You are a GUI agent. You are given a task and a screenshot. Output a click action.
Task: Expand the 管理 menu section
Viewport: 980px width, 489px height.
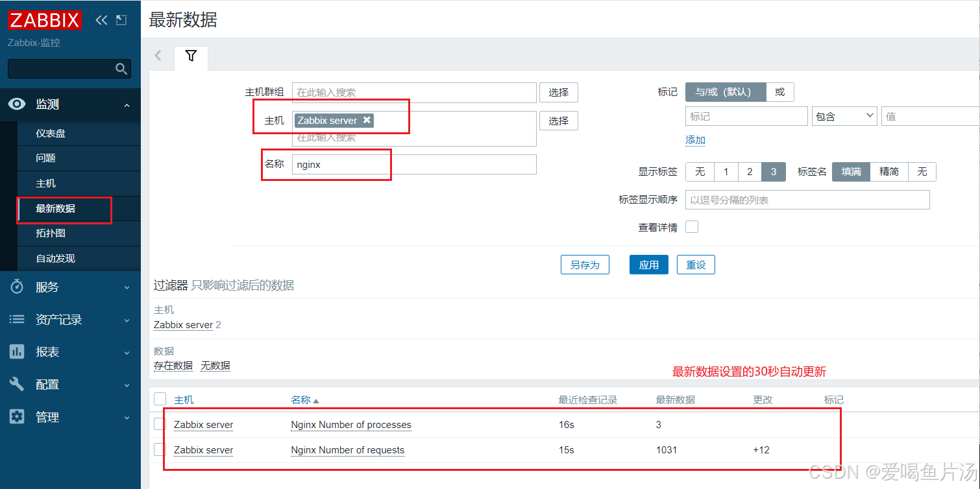coord(127,418)
